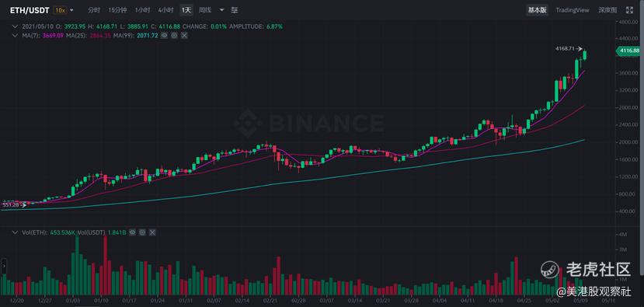Select the 分时 time interval
The height and width of the screenshot is (307, 644).
[x=94, y=10]
